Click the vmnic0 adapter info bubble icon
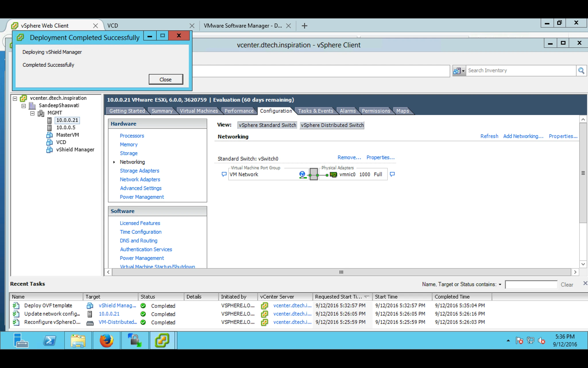 (x=392, y=174)
